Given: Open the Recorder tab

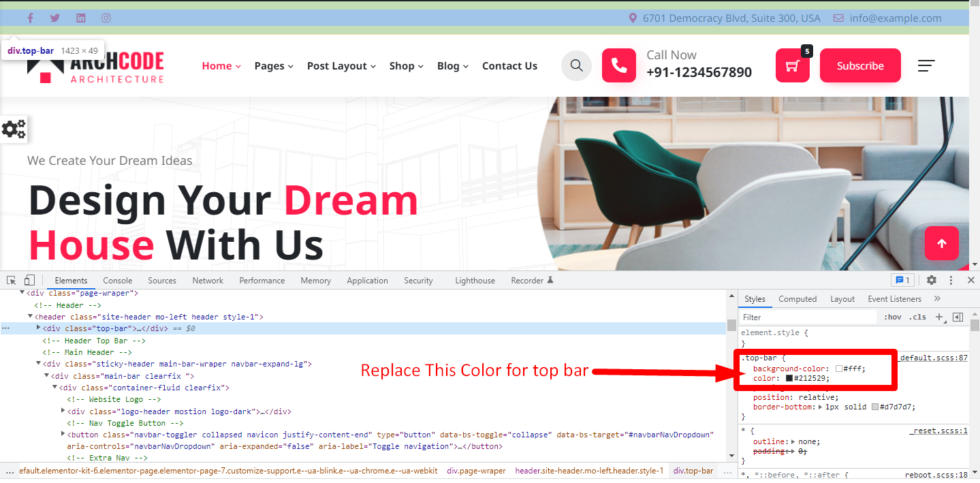Looking at the screenshot, I should (532, 281).
